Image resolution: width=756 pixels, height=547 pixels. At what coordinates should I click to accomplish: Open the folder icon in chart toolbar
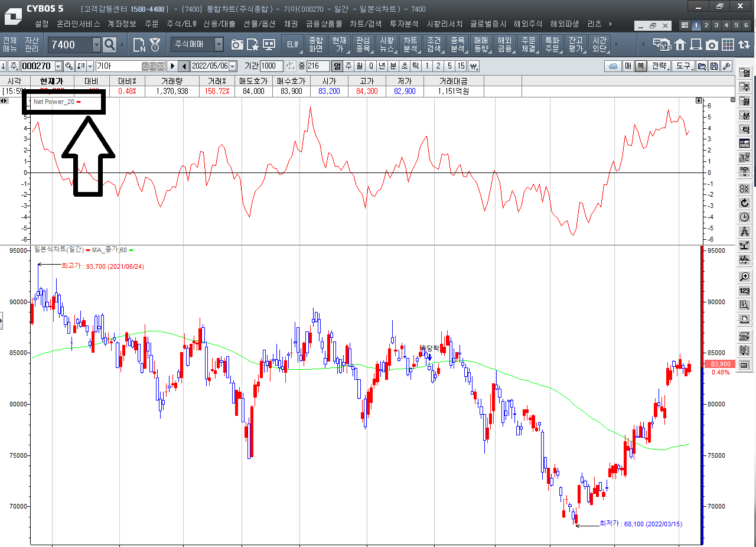702,66
